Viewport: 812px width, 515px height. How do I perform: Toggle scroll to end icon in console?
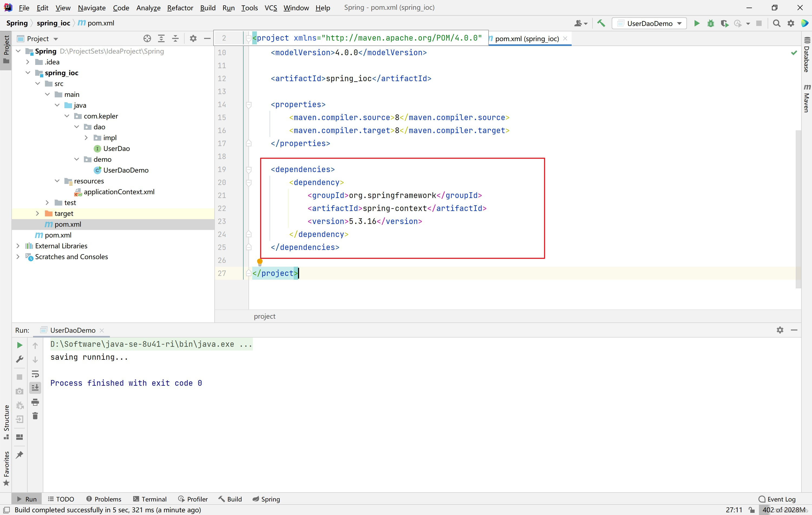pyautogui.click(x=35, y=388)
